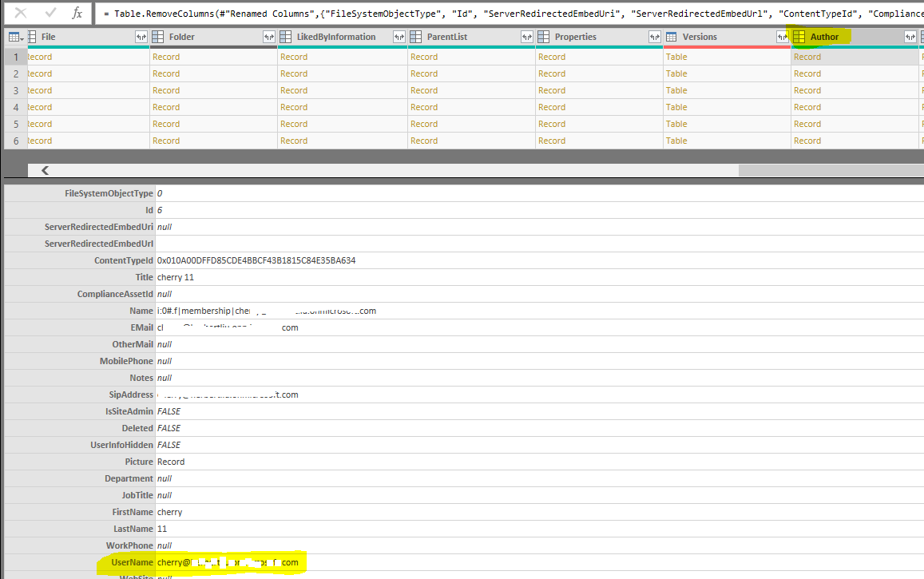Click the File column type icon
This screenshot has height=579, width=924.
tap(32, 37)
